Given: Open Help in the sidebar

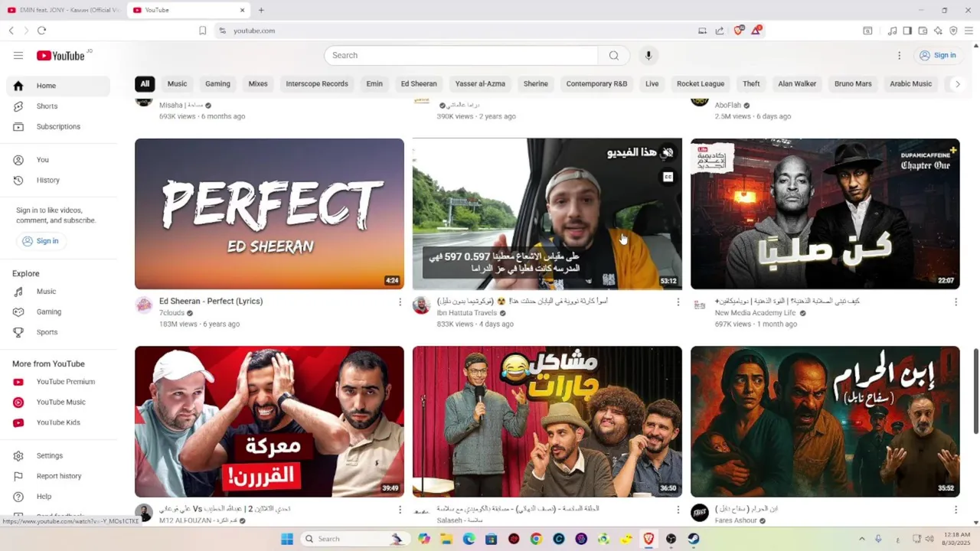Looking at the screenshot, I should coord(58,496).
